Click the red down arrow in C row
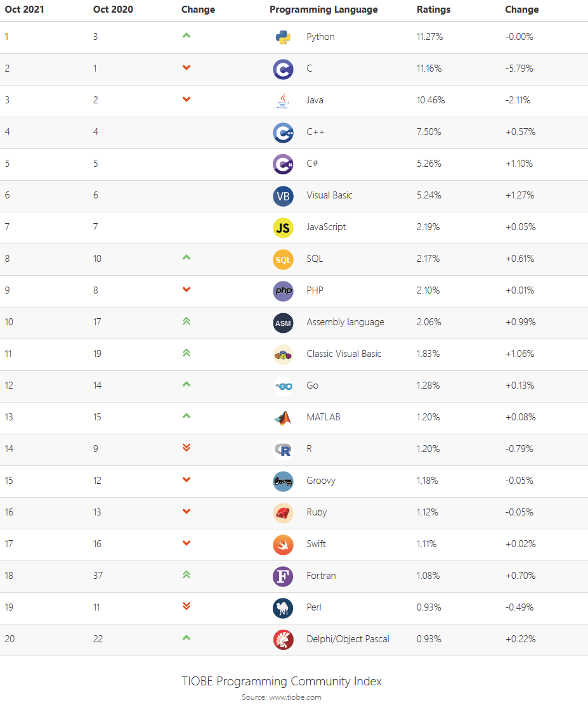The image size is (588, 705). 186,67
